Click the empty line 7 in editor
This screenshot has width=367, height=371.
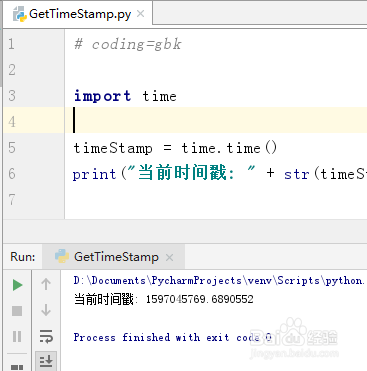[x=216, y=199]
